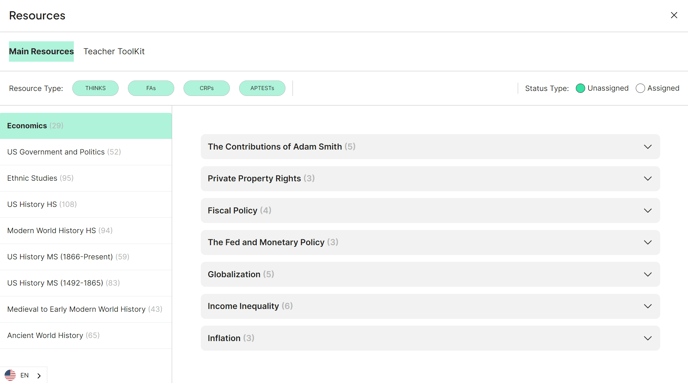Viewport: 688px width, 383px height.
Task: Click the Income Inequality chevron icon
Action: pyautogui.click(x=648, y=306)
